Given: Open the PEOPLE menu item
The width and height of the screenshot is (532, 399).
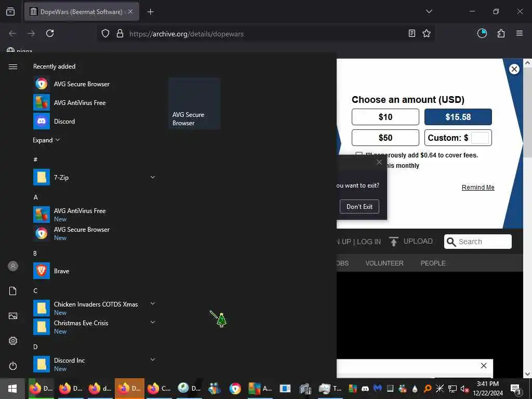Looking at the screenshot, I should click(x=433, y=263).
